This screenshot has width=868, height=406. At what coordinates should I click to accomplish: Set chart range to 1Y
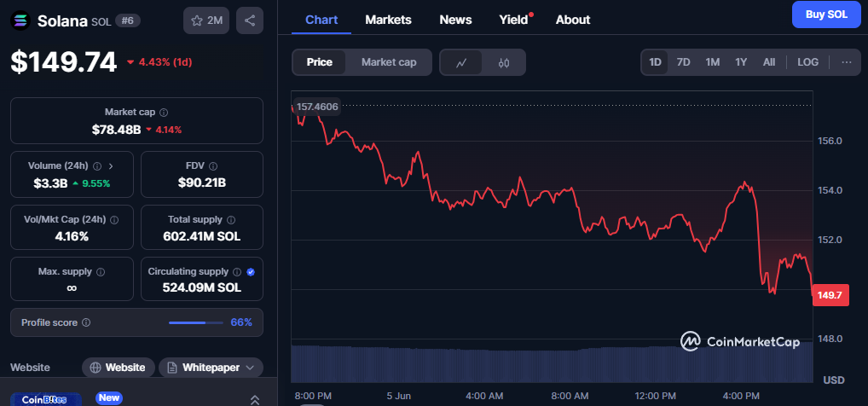pyautogui.click(x=741, y=62)
